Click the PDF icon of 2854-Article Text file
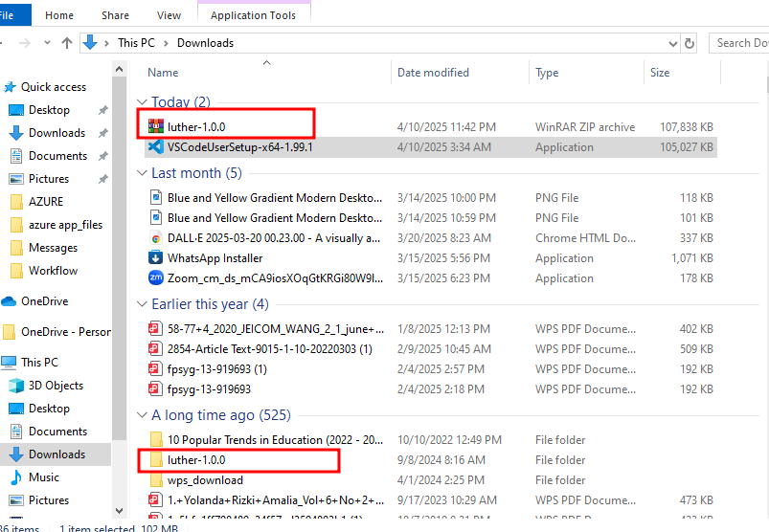769x532 pixels. click(156, 348)
